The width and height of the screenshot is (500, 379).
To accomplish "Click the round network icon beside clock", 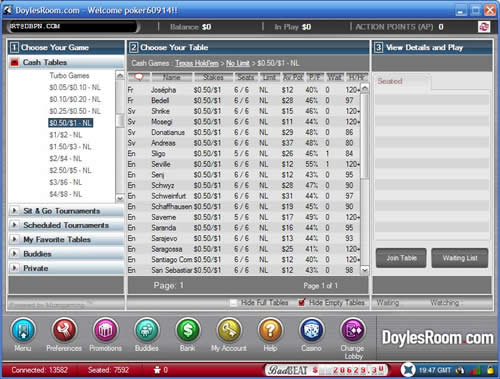I will [408, 370].
